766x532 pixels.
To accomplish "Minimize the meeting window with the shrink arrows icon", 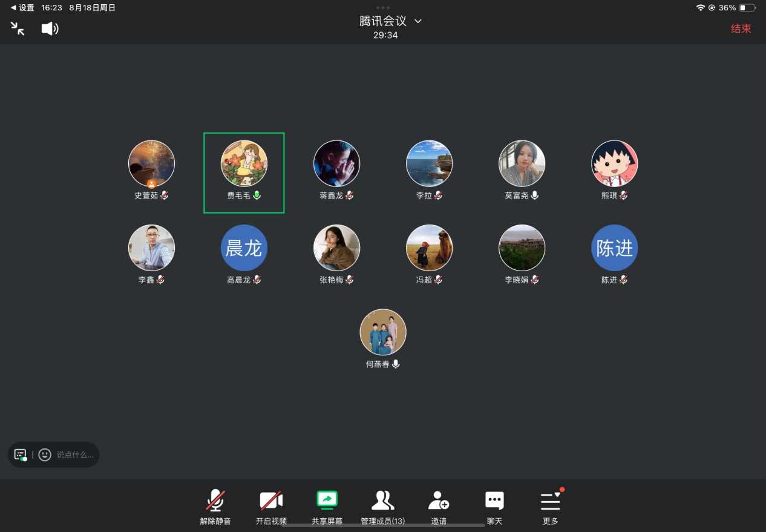I will (18, 28).
